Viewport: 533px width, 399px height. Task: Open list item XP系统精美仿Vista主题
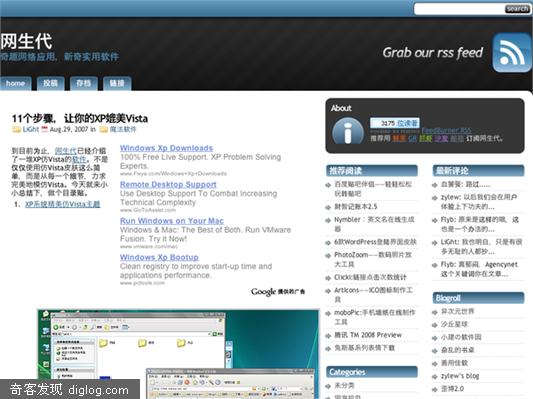(x=63, y=204)
